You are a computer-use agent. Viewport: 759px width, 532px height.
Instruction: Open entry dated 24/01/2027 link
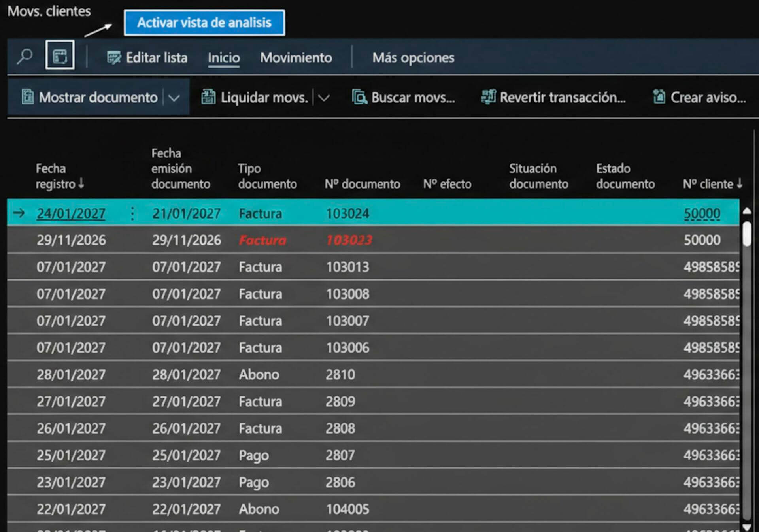pyautogui.click(x=70, y=213)
